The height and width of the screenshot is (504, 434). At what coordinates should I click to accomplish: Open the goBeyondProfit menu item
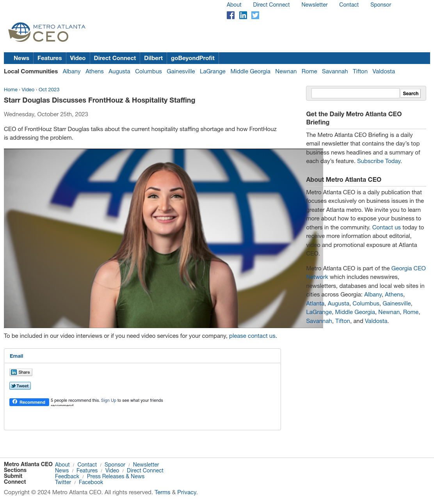[193, 58]
